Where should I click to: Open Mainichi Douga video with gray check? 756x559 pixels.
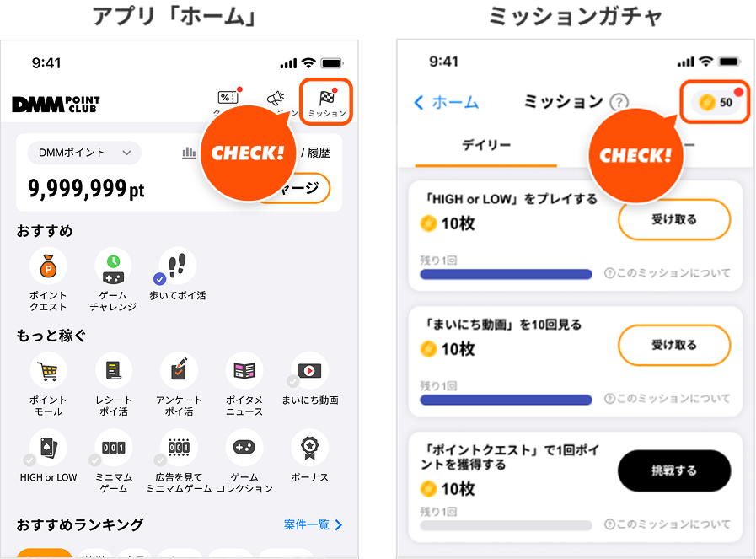pyautogui.click(x=309, y=370)
